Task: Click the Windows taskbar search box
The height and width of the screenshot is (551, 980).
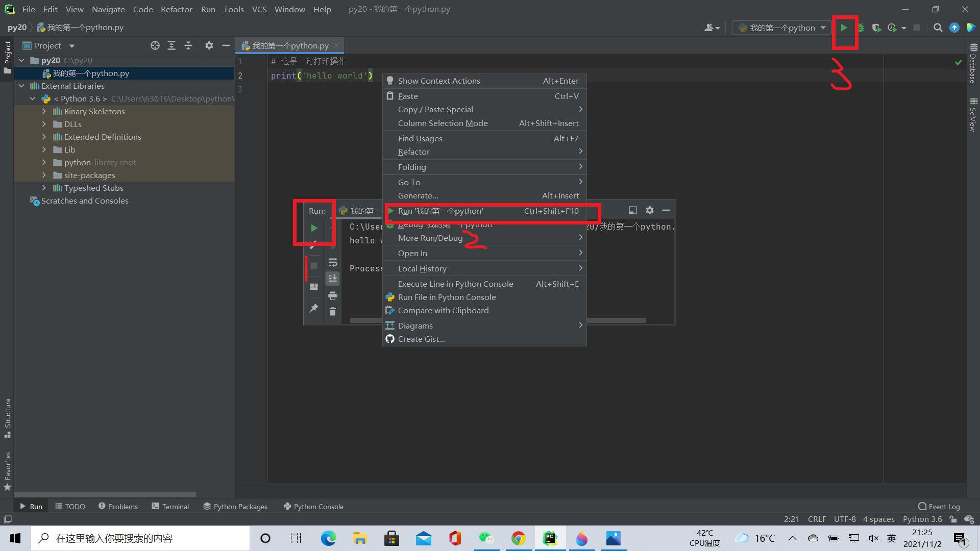Action: (140, 538)
